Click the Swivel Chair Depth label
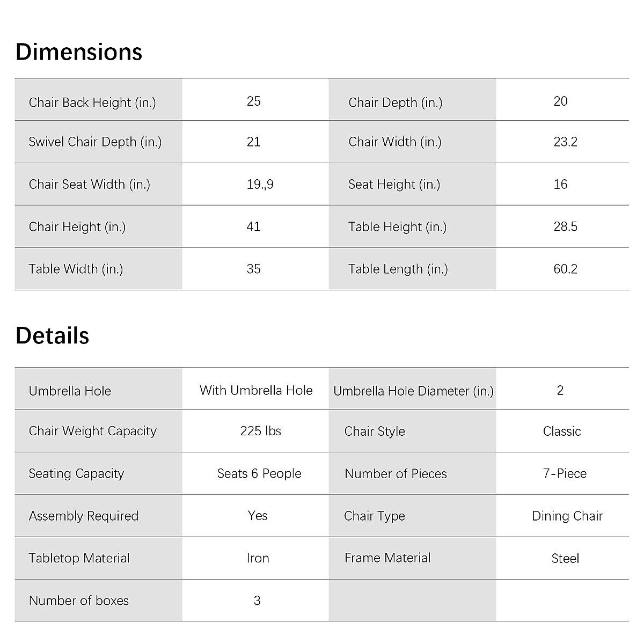This screenshot has height=644, width=644. click(95, 142)
